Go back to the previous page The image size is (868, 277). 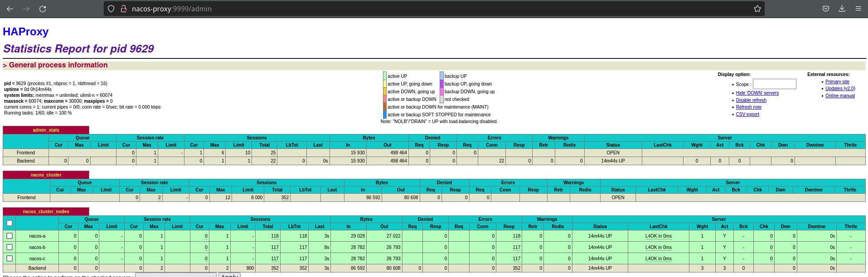coord(10,9)
